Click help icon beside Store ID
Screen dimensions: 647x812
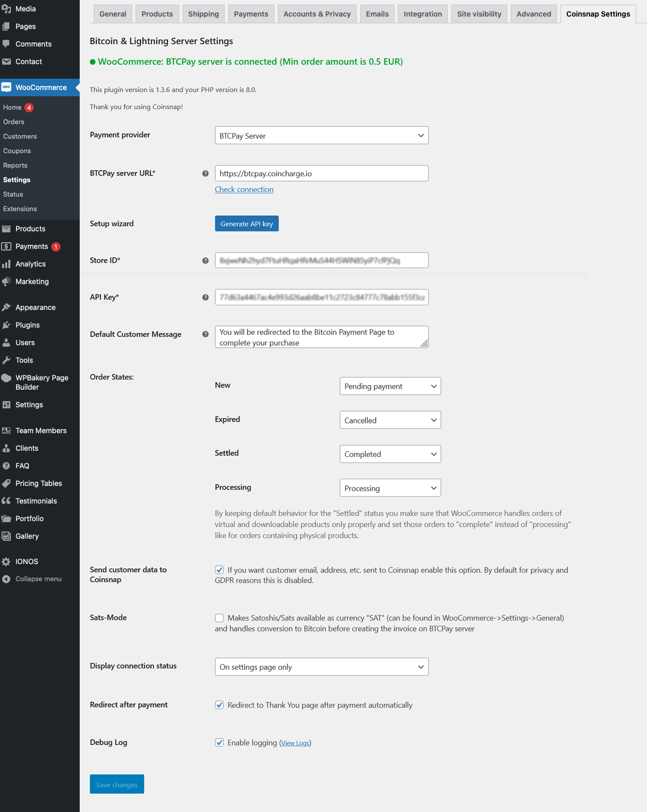click(x=205, y=260)
